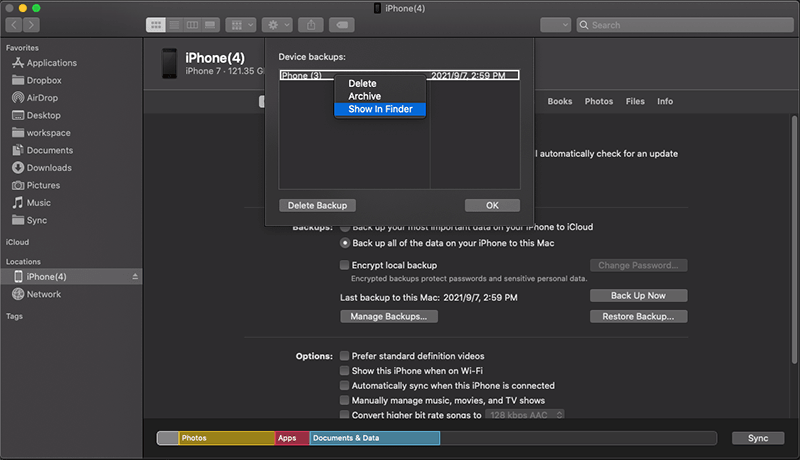Image resolution: width=800 pixels, height=460 pixels.
Task: Click the Photos segment of storage bar
Action: point(227,438)
